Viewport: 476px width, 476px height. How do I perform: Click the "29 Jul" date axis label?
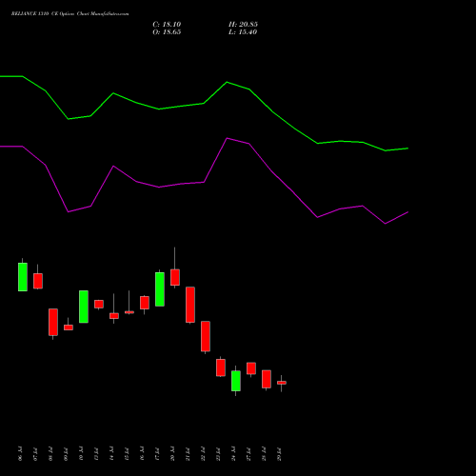pyautogui.click(x=279, y=454)
